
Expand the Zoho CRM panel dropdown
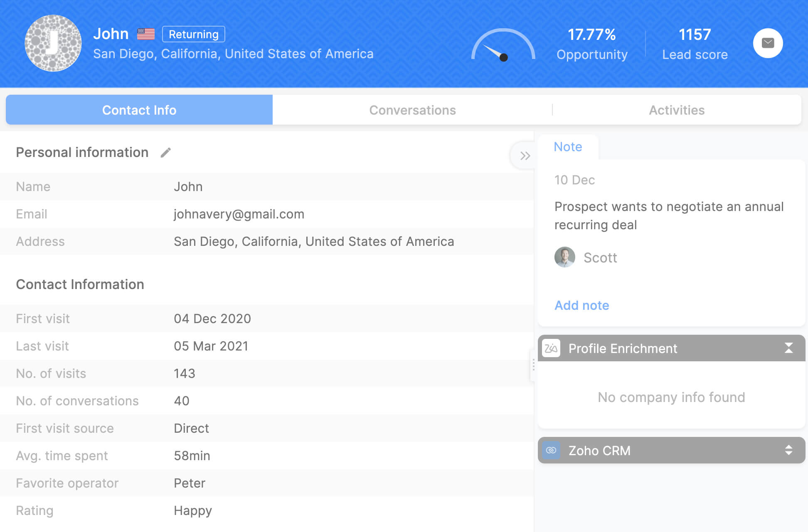tap(789, 450)
